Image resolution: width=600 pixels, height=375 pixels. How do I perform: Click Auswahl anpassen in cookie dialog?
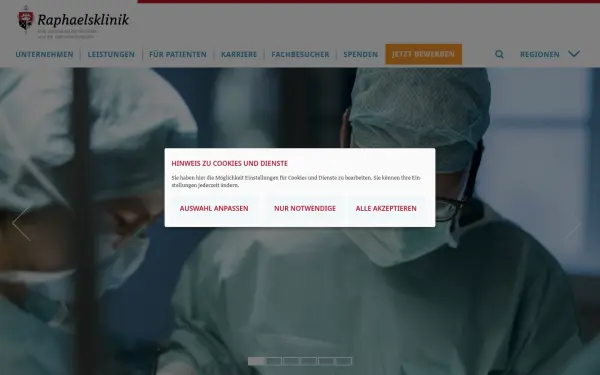[x=214, y=209]
